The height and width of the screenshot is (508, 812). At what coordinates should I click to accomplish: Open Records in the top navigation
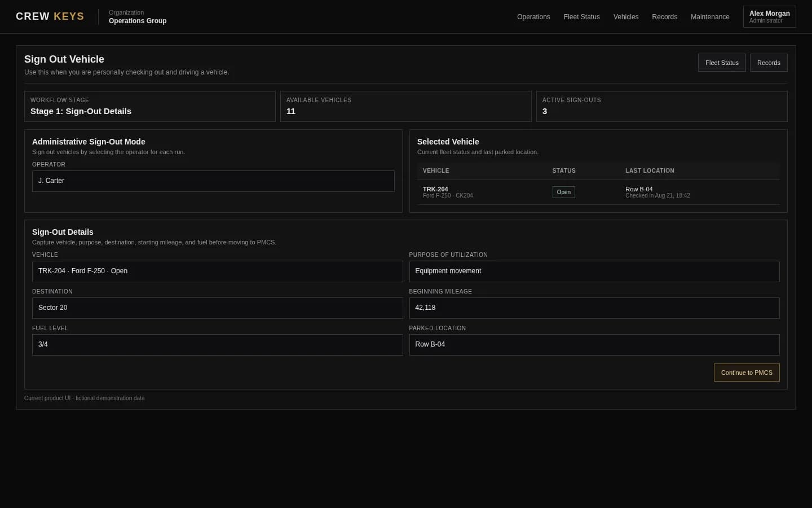(x=664, y=17)
